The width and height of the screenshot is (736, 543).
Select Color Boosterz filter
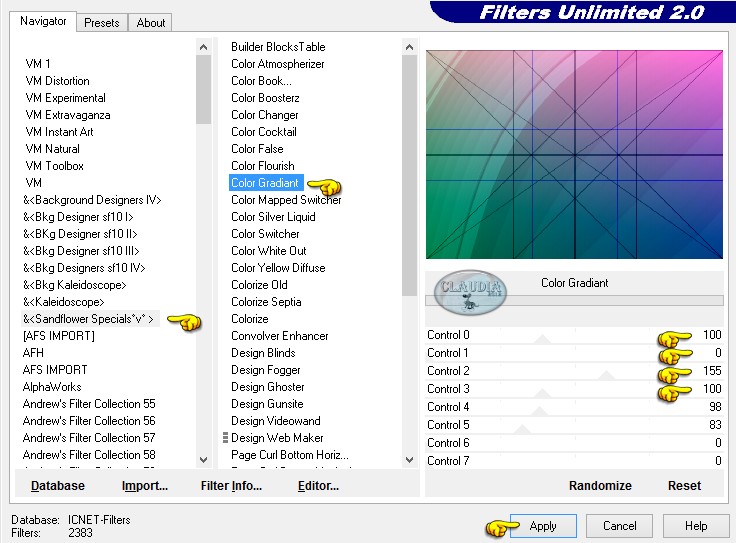coord(265,98)
